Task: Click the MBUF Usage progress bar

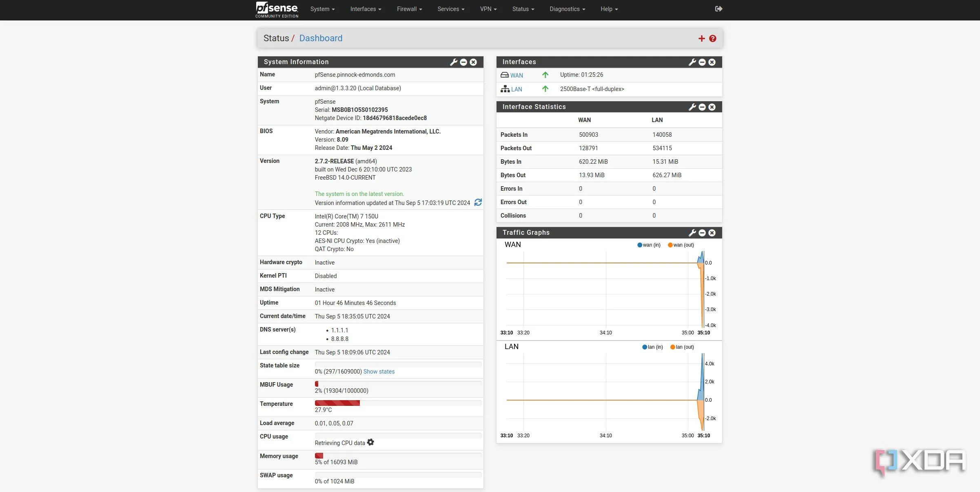Action: tap(398, 384)
